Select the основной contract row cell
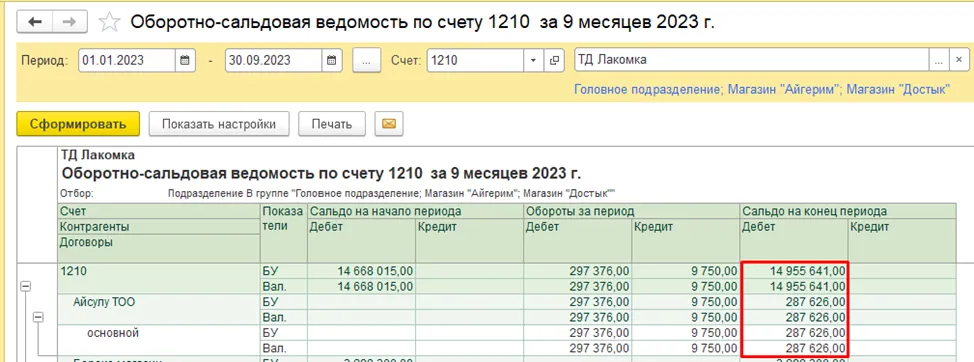Viewport: 974px width, 362px height. [160, 340]
